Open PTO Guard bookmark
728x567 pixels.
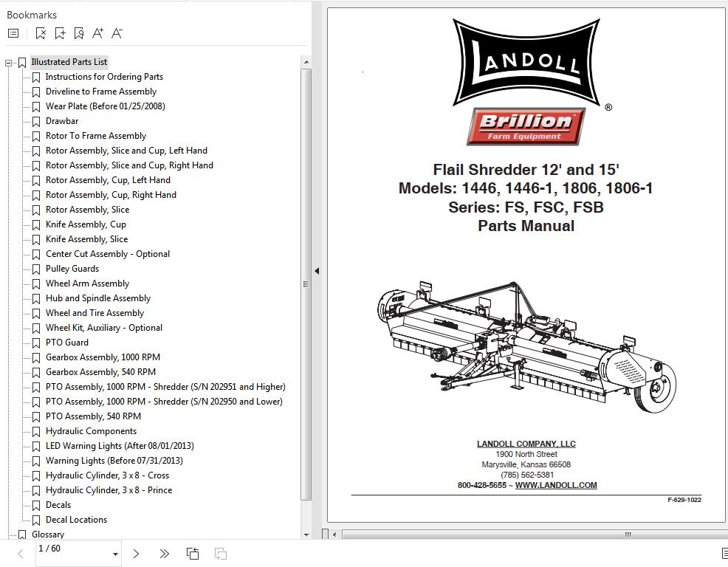67,343
